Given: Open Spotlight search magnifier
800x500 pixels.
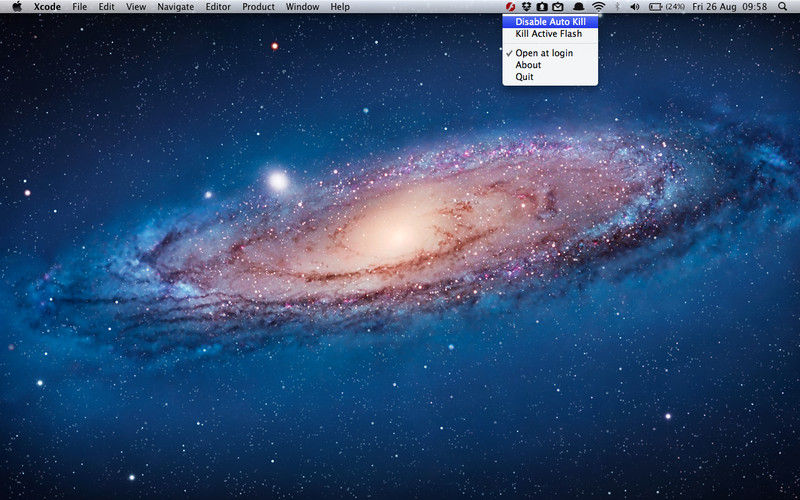Looking at the screenshot, I should [x=783, y=7].
